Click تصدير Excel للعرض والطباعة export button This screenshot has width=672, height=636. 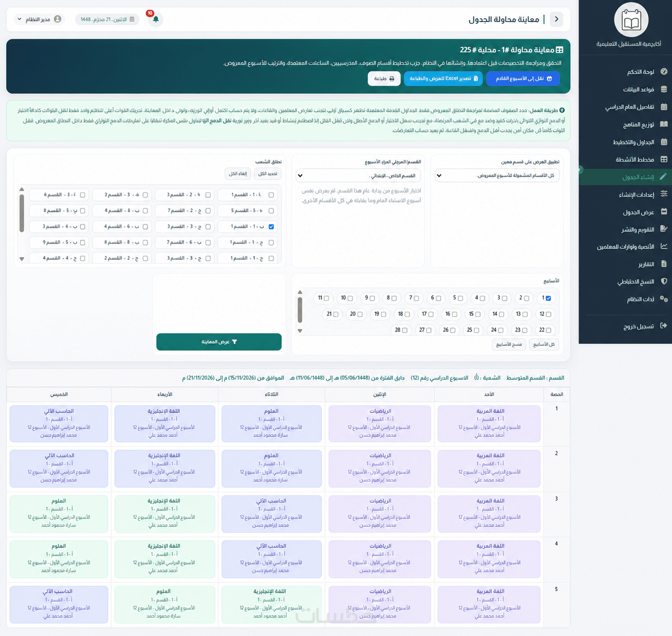tap(444, 78)
